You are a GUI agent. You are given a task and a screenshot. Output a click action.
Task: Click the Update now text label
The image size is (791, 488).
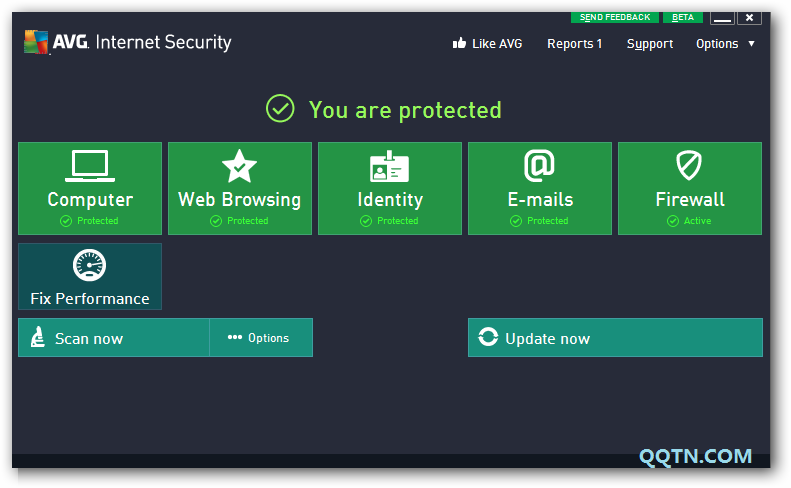pos(547,339)
